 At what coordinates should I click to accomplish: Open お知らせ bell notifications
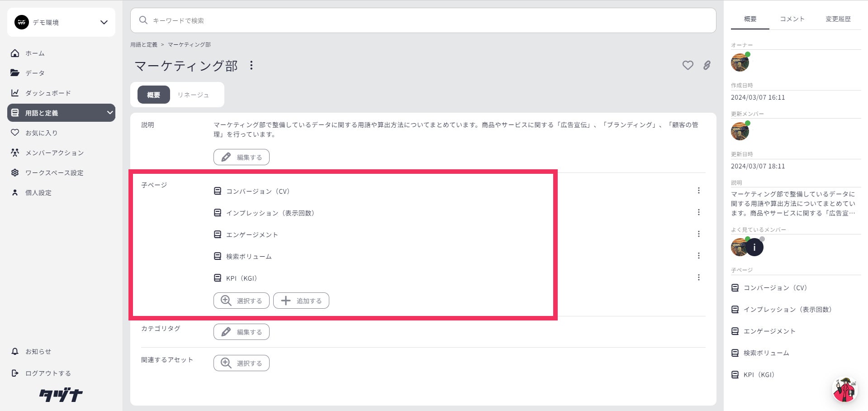tap(15, 351)
